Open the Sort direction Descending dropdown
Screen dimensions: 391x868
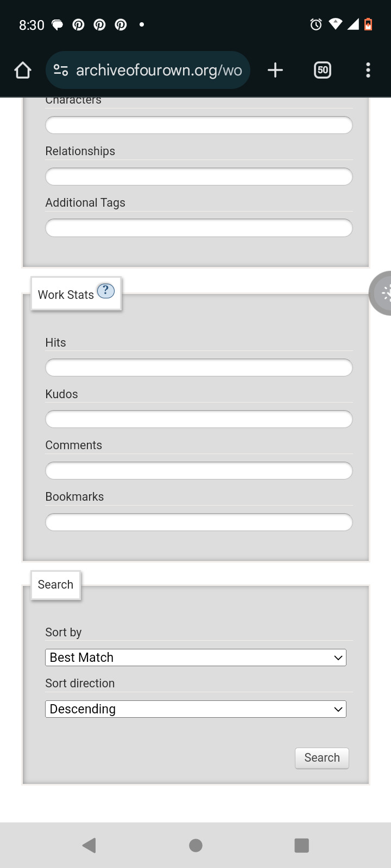(195, 709)
